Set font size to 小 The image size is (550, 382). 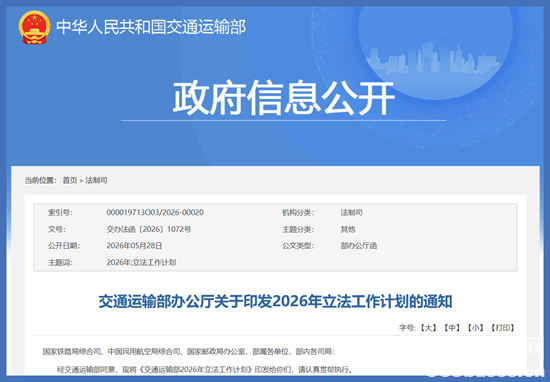(476, 328)
